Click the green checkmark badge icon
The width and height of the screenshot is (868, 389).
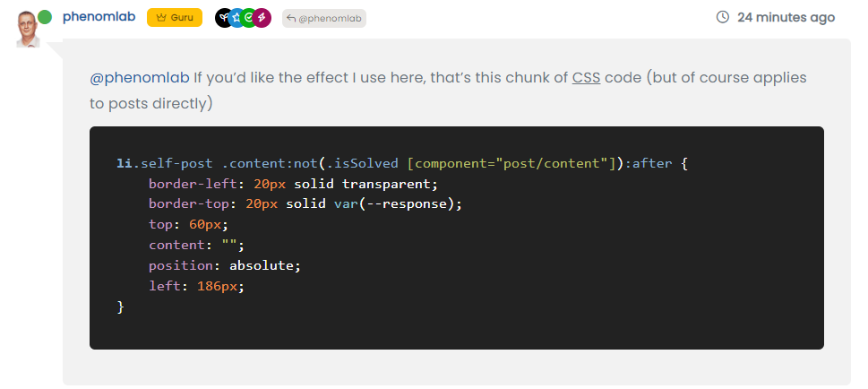[249, 18]
